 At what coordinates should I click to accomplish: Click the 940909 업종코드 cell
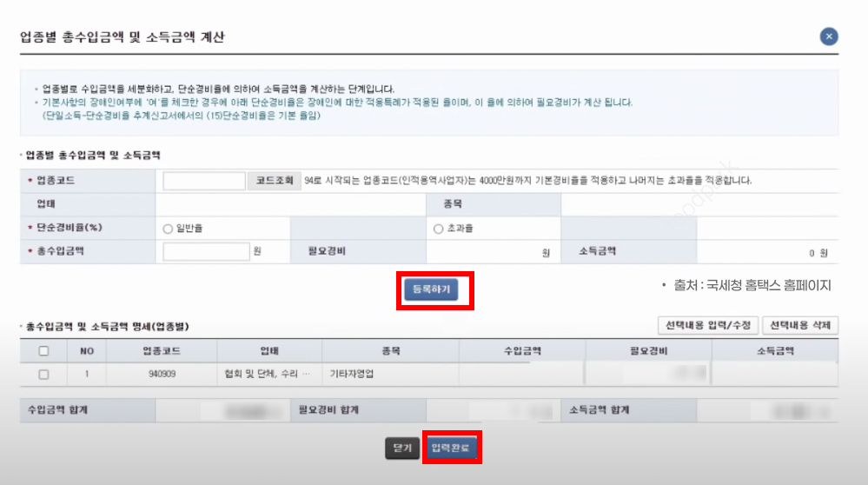point(162,375)
